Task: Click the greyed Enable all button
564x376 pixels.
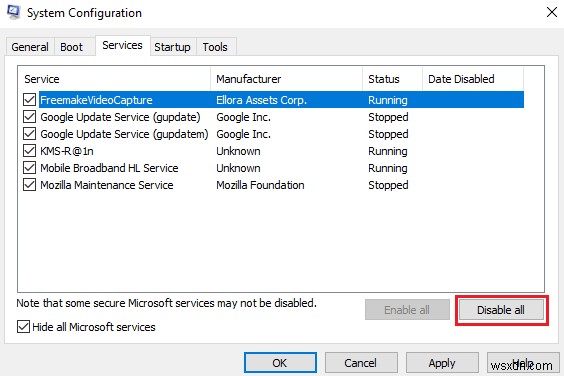Action: click(407, 310)
